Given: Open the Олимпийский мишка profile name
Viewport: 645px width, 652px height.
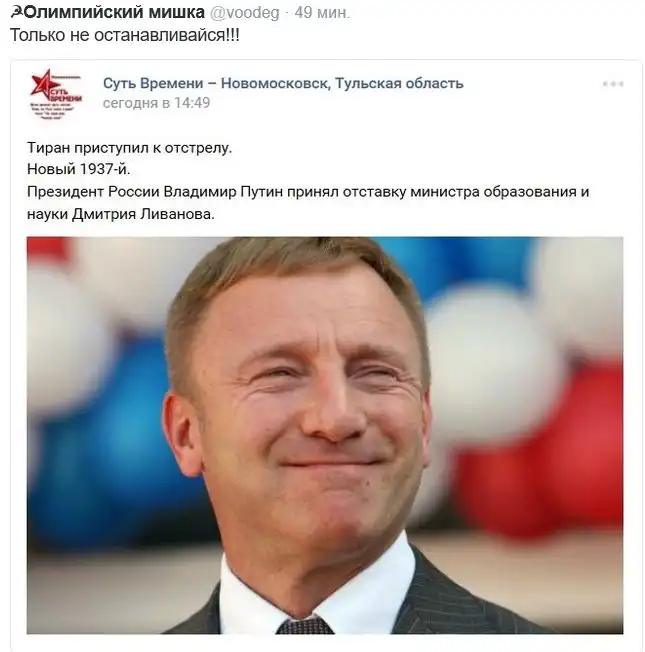Looking at the screenshot, I should pos(114,12).
